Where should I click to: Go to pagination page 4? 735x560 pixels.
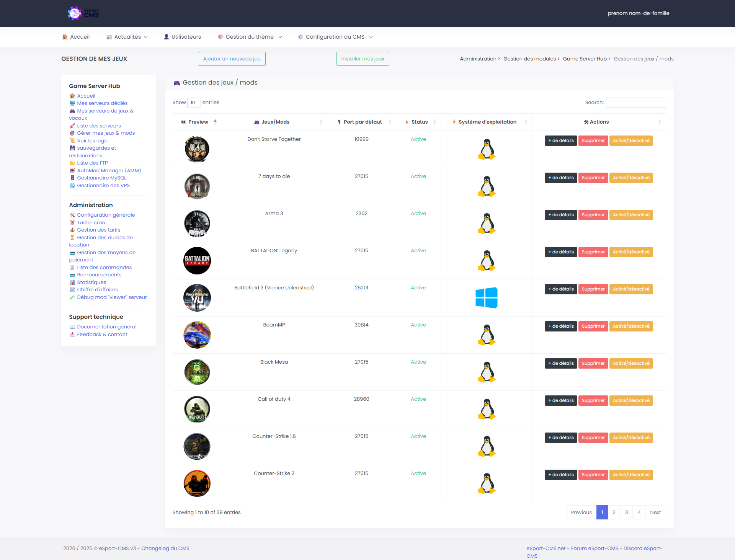click(x=639, y=513)
